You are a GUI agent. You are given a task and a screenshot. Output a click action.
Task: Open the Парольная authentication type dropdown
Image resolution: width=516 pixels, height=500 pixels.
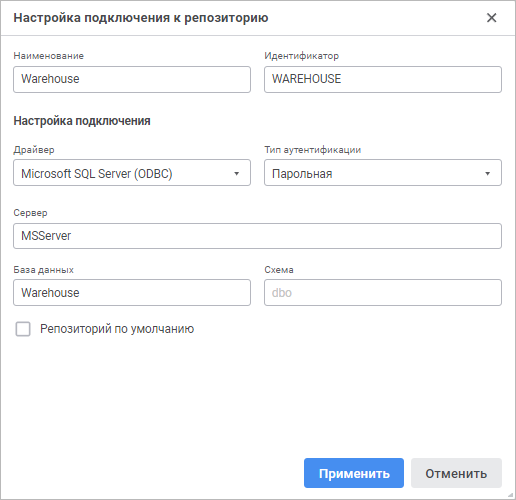click(x=383, y=173)
